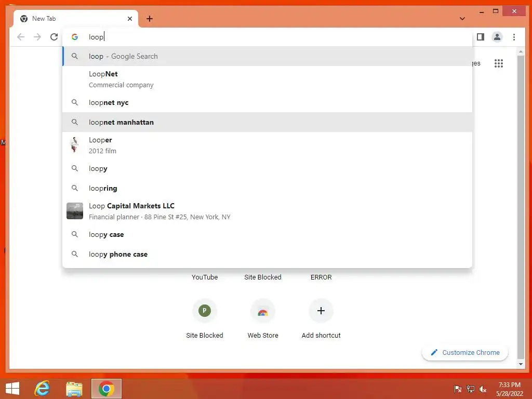Click the Looper film poster thumbnail
The width and height of the screenshot is (532, 399).
pos(75,145)
